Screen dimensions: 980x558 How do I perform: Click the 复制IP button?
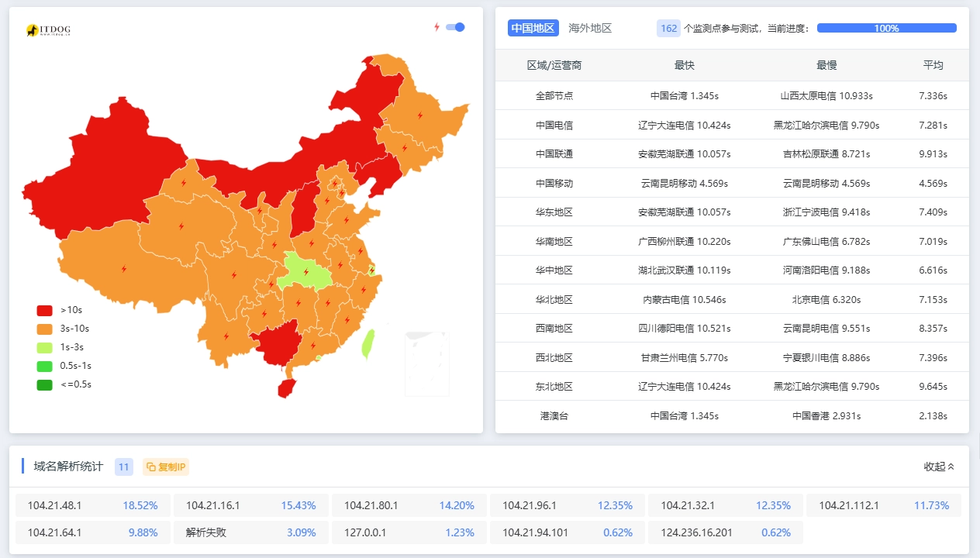(166, 467)
